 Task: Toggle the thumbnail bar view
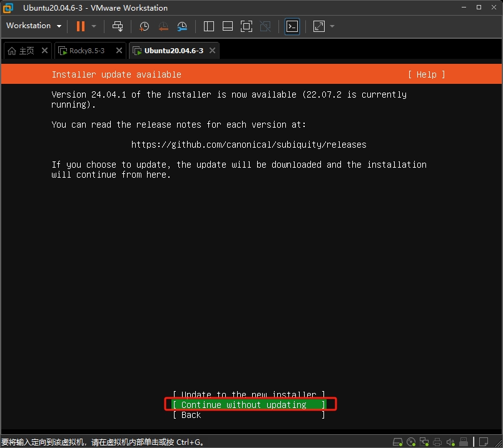coord(228,26)
